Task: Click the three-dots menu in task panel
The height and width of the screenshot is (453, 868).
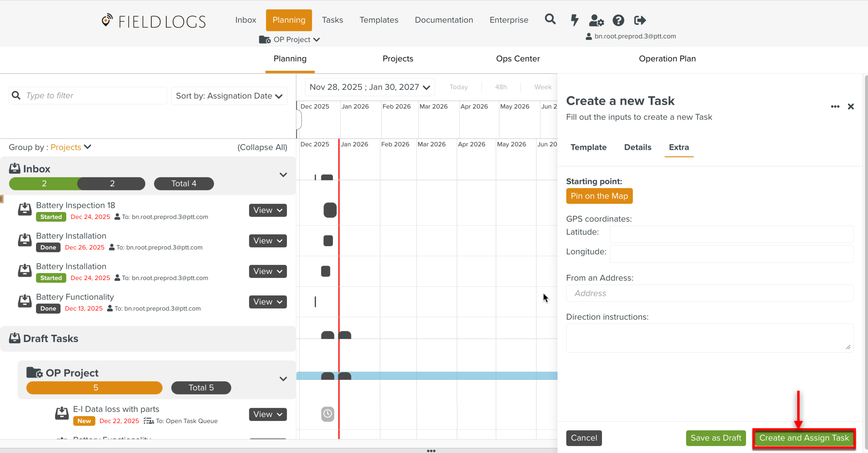Action: coord(835,106)
